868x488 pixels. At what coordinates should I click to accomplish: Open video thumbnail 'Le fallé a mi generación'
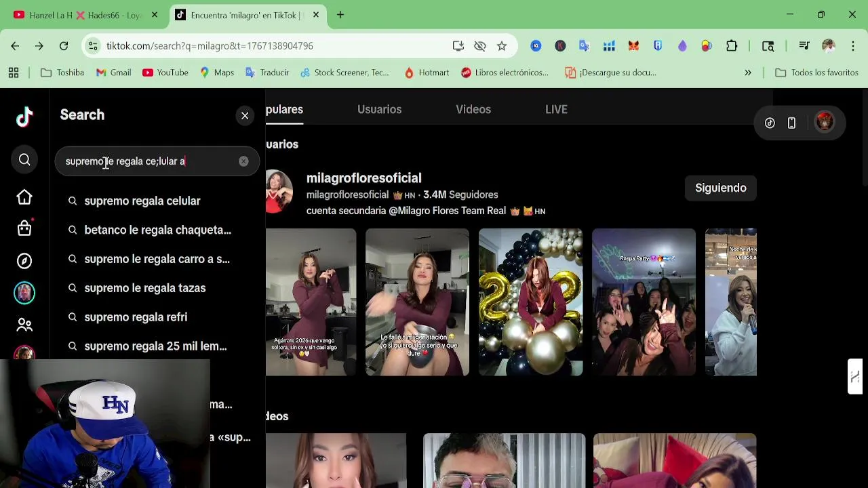[x=417, y=302]
